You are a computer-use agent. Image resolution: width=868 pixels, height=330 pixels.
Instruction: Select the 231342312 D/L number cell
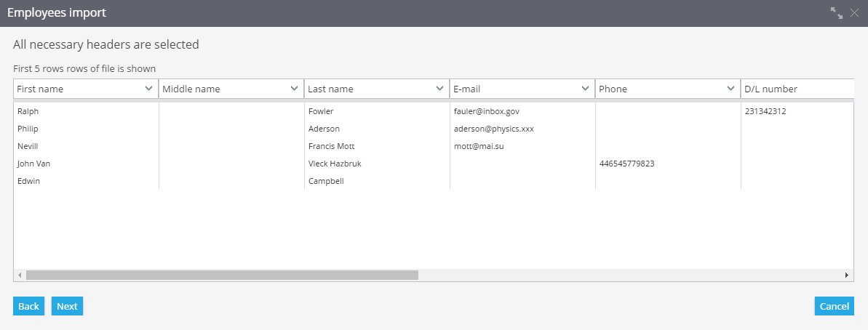797,111
